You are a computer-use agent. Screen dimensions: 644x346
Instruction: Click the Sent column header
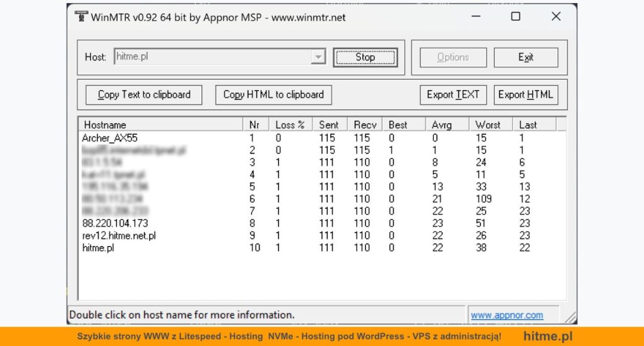coord(330,125)
